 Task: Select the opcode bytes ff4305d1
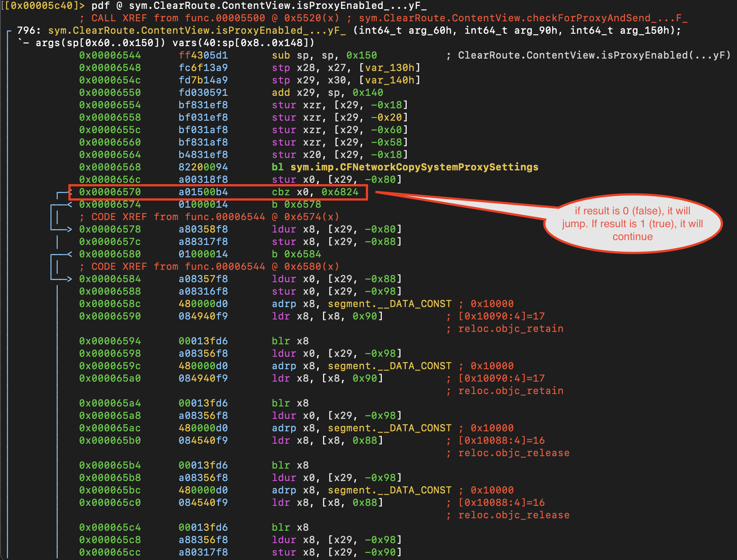(203, 55)
